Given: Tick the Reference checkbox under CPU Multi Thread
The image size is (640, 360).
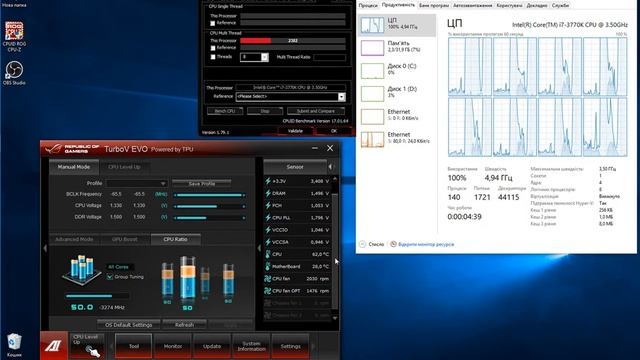Looking at the screenshot, I should click(213, 48).
